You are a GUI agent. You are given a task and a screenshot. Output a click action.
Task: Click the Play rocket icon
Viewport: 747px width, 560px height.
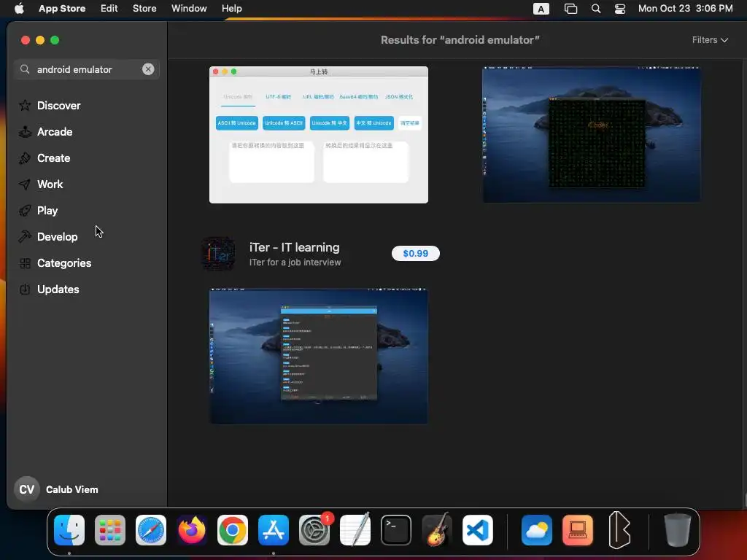pyautogui.click(x=25, y=211)
